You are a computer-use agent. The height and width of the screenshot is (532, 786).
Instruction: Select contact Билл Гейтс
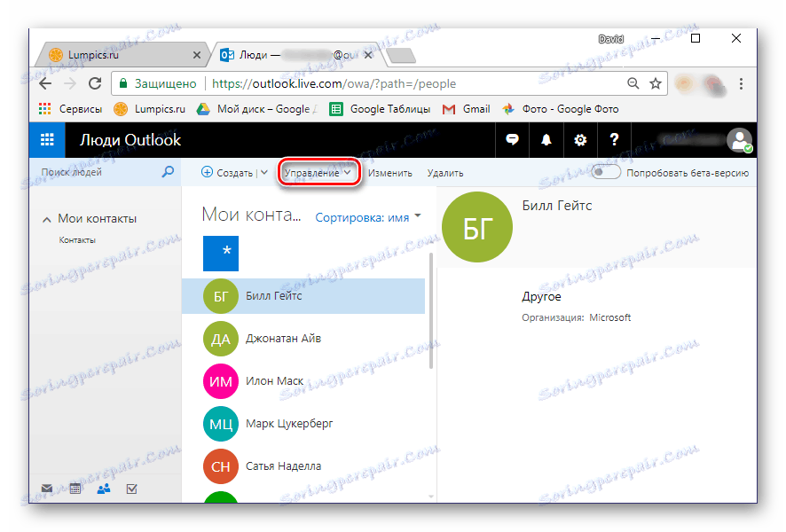point(303,296)
